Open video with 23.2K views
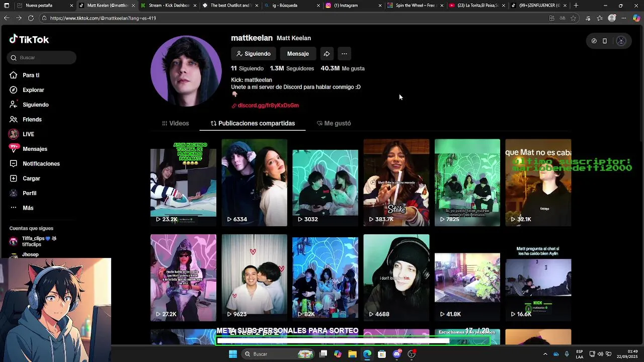 click(183, 183)
